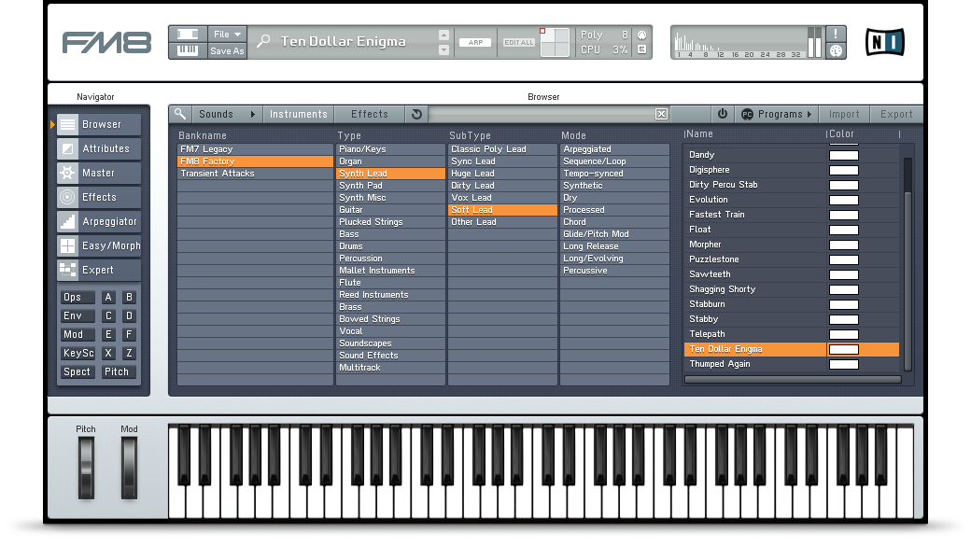
Task: Select the Arpeggiated mode
Action: coord(614,149)
